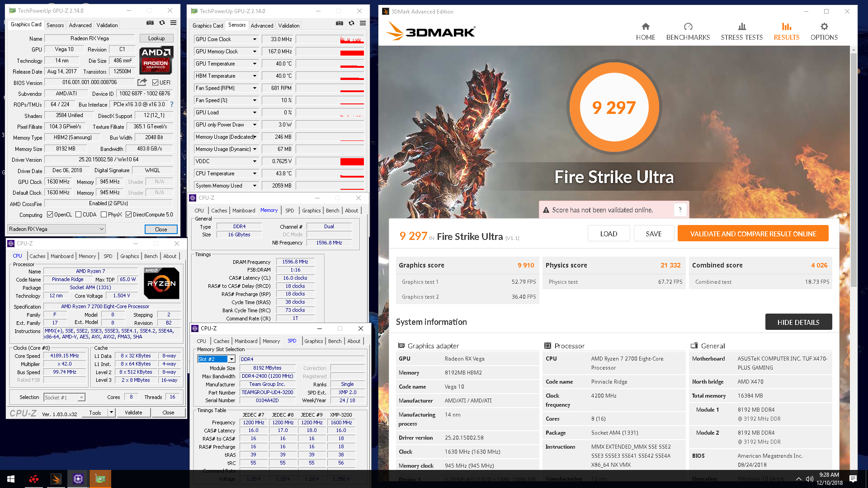868x488 pixels.
Task: Switch to Caches tab in left CPU-Z
Action: (x=38, y=256)
